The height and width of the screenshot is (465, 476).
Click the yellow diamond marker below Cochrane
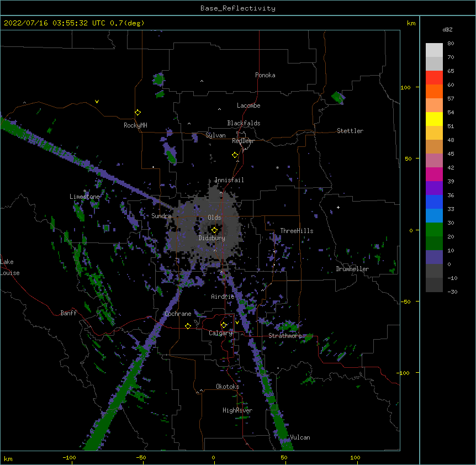(188, 326)
